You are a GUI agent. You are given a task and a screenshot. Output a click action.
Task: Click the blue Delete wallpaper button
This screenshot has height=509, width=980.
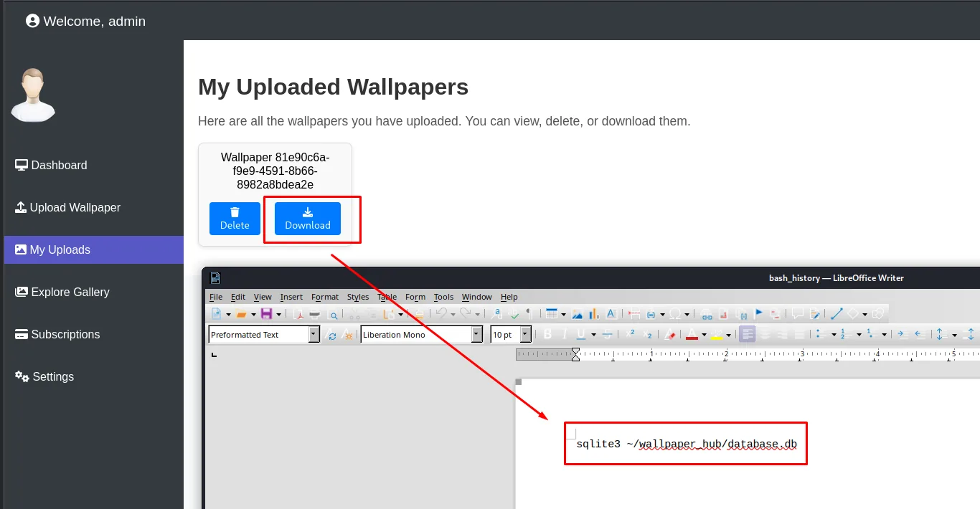(235, 219)
